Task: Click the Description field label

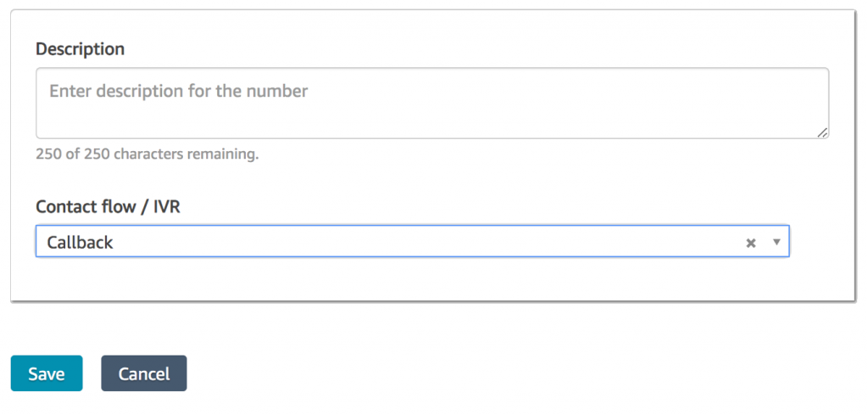Action: (x=80, y=49)
